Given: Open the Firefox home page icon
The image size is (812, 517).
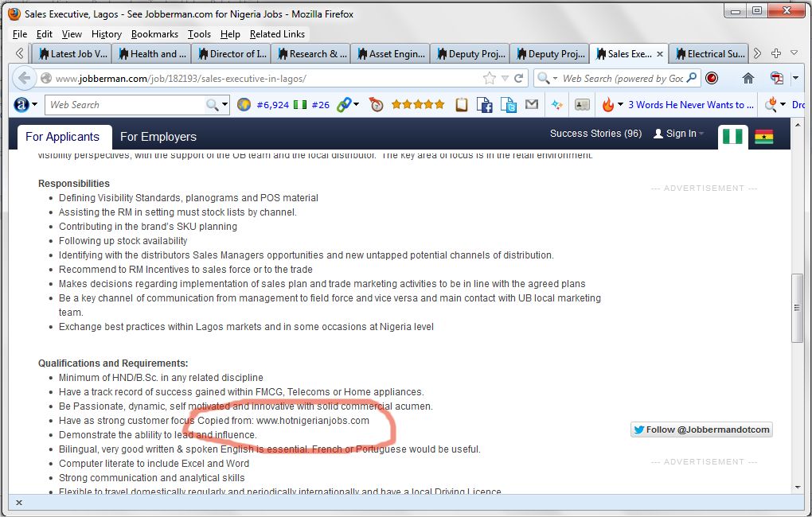Looking at the screenshot, I should click(x=748, y=79).
